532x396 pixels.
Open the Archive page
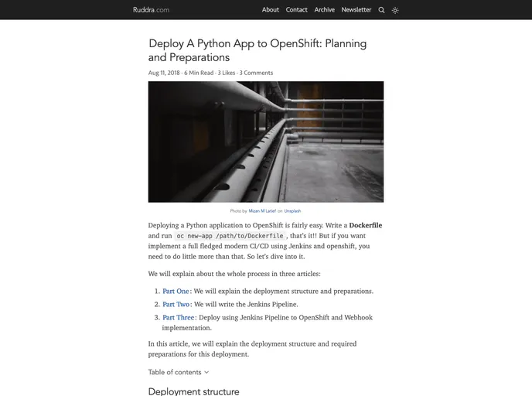pos(324,10)
